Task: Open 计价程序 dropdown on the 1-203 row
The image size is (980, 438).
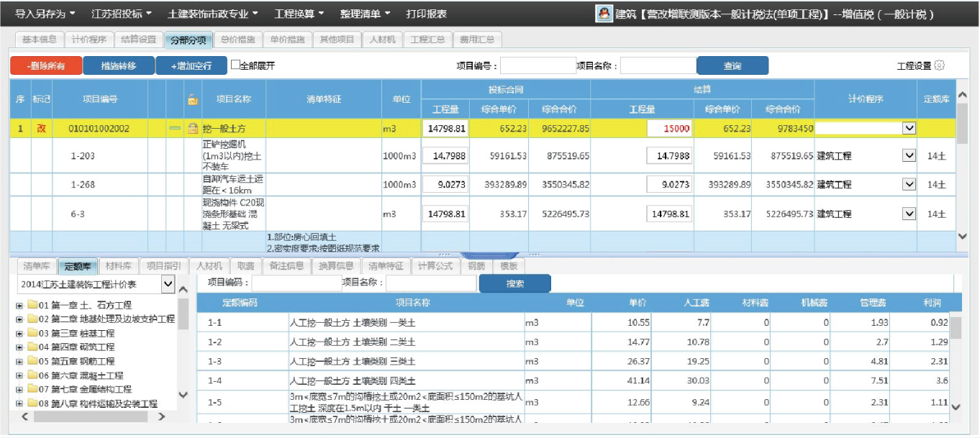Action: coord(909,155)
